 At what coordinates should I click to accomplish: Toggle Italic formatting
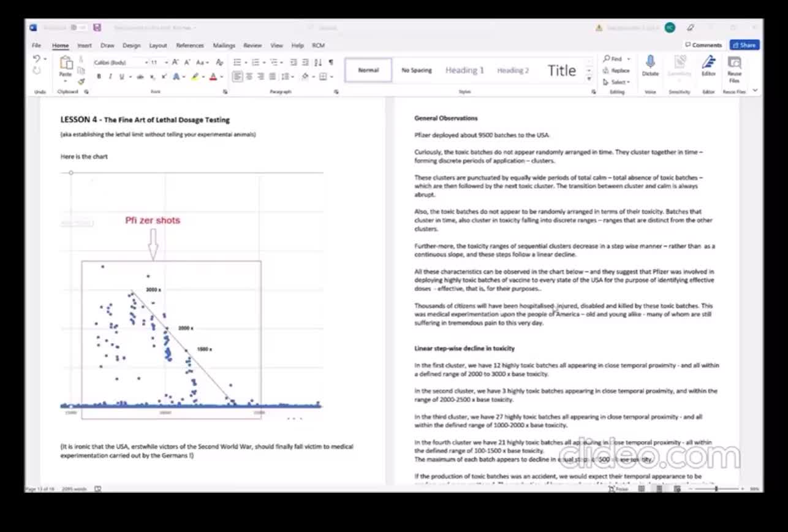pos(110,77)
